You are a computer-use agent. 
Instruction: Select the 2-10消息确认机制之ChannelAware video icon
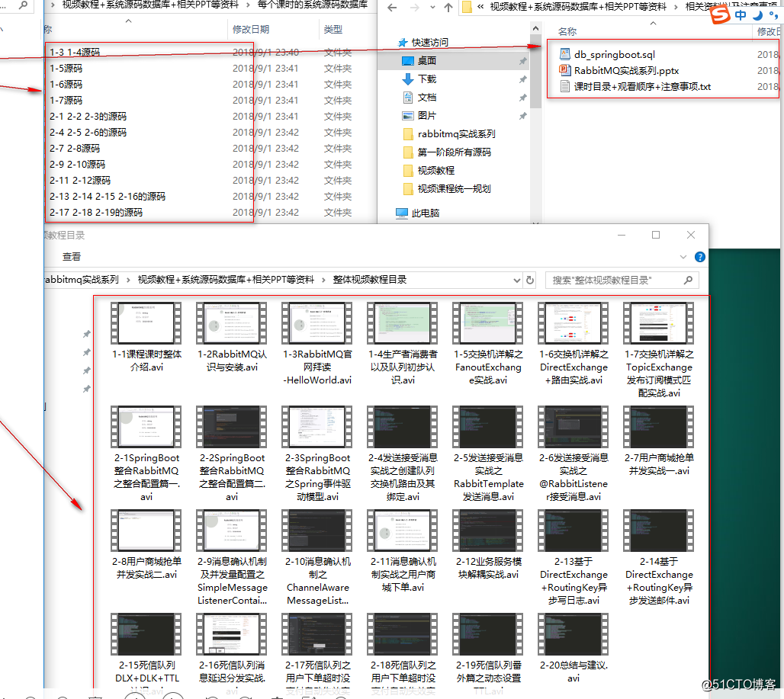tap(317, 531)
